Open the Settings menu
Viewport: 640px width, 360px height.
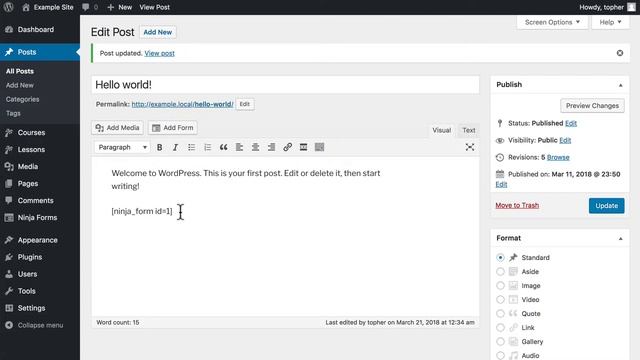(x=40, y=308)
